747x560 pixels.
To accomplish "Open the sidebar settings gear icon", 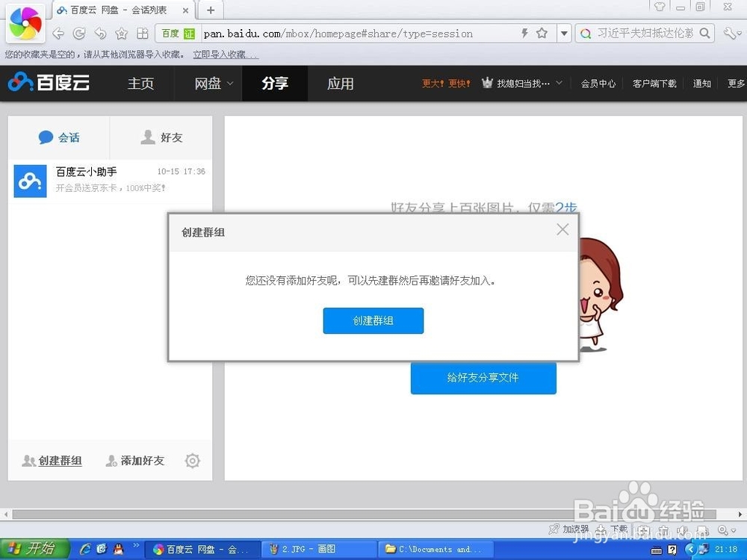I will (x=192, y=461).
